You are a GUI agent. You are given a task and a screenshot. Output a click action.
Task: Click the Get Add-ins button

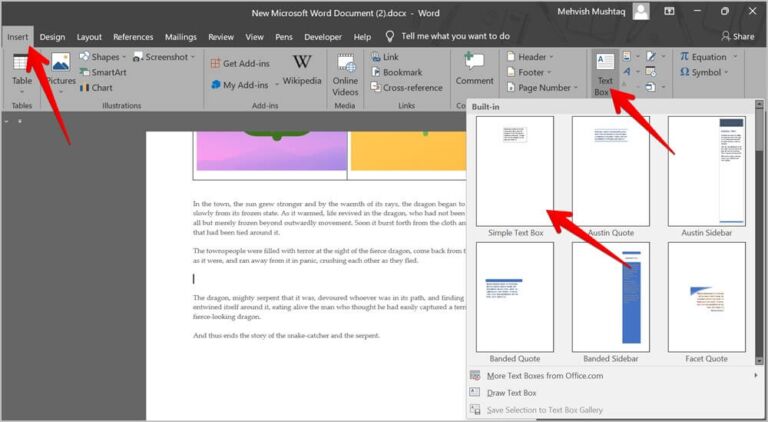pyautogui.click(x=242, y=62)
